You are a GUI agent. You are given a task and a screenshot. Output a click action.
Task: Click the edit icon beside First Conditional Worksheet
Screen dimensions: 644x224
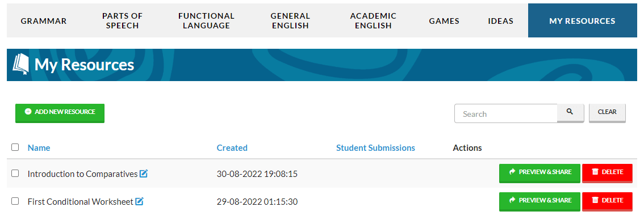tap(139, 201)
